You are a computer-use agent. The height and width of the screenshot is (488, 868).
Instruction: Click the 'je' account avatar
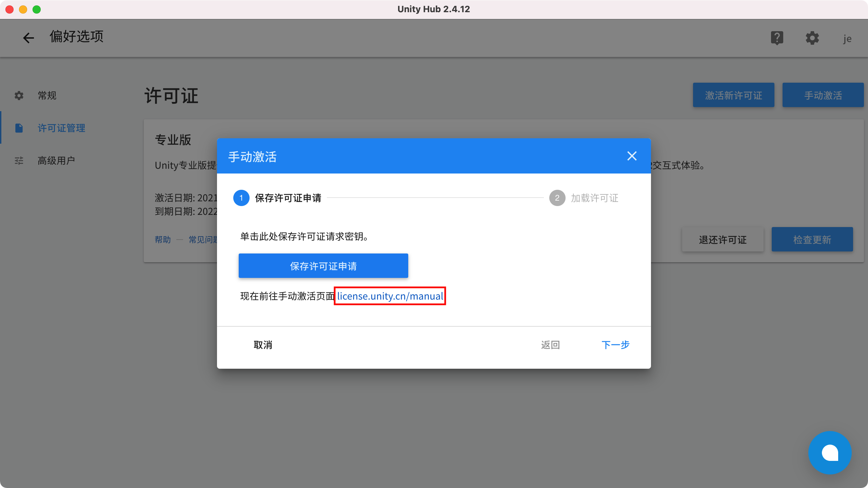pyautogui.click(x=847, y=38)
